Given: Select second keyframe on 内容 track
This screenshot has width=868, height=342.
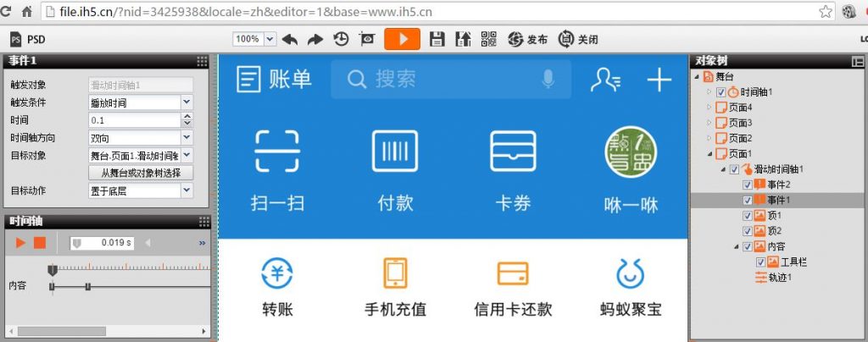Looking at the screenshot, I should click(x=87, y=286).
